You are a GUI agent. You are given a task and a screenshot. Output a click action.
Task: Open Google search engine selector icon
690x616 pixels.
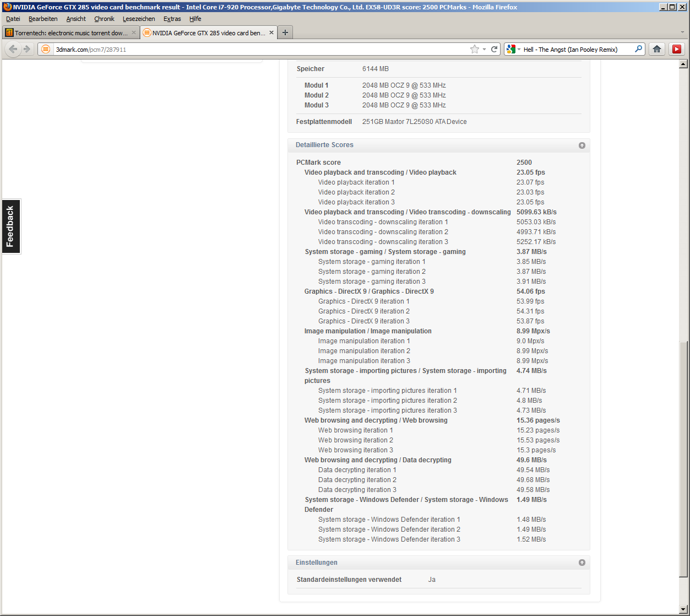(511, 49)
